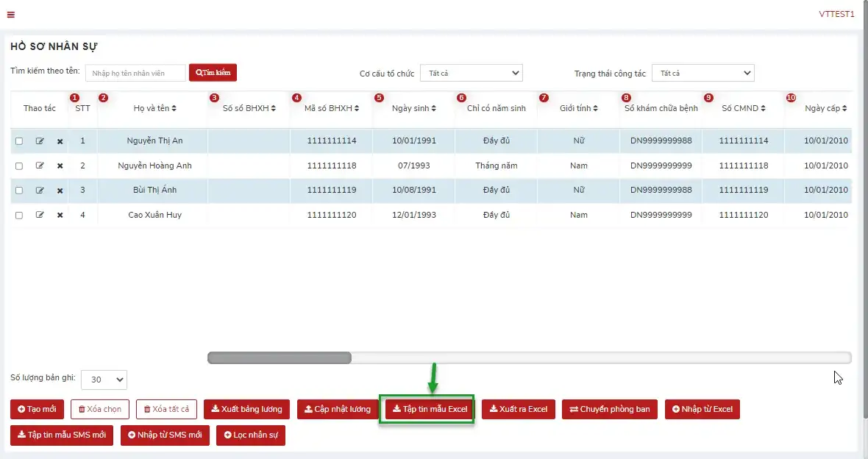Image resolution: width=868 pixels, height=459 pixels.
Task: Click the edit icon for Nguyễn Thị An
Action: pos(40,141)
